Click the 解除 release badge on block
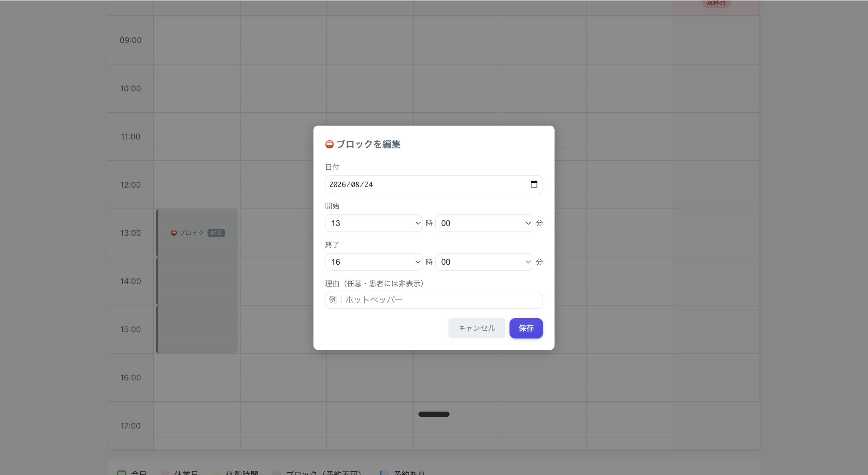This screenshot has height=475, width=868. 216,233
